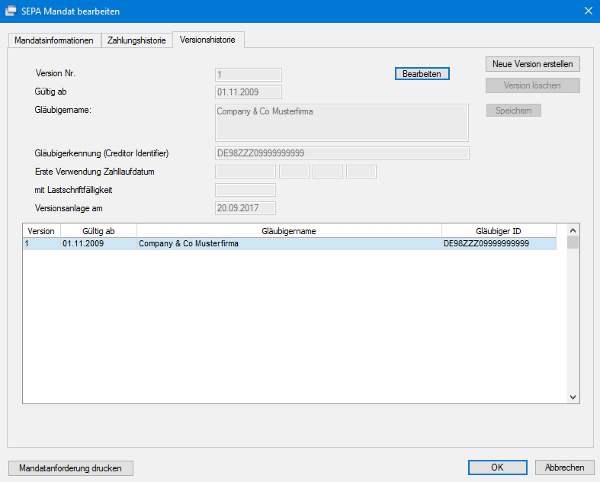Click the Gläubigername text area

[x=342, y=122]
